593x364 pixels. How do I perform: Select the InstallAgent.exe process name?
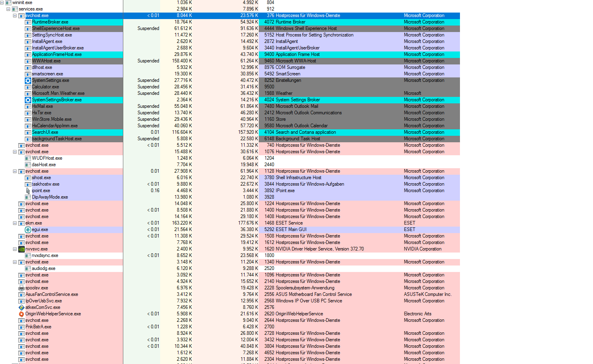tap(47, 41)
